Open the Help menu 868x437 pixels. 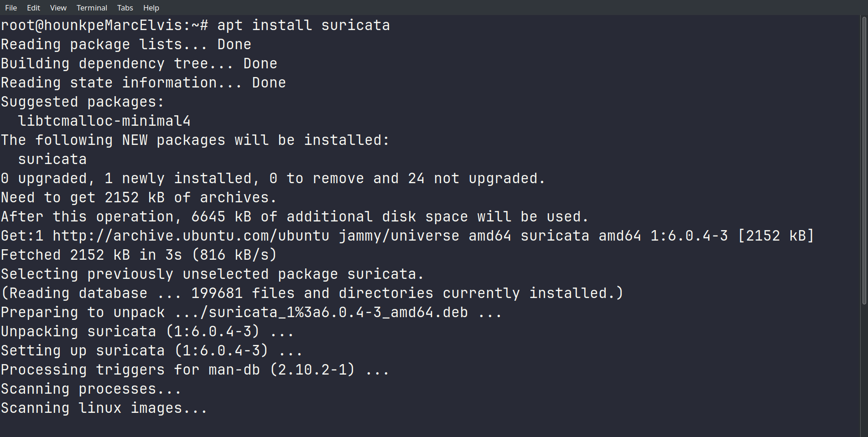tap(151, 8)
